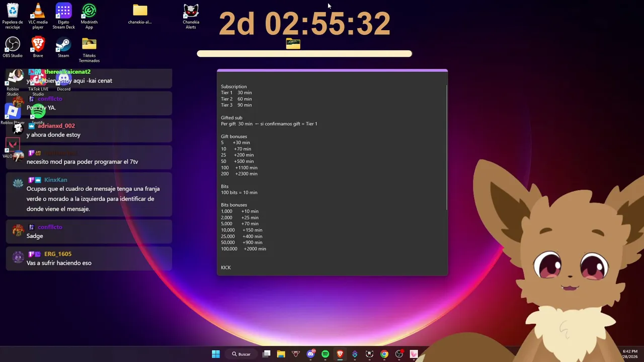Viewport: 644px width, 362px height.
Task: Click the message "Vas a sufrir haciendo eso"
Action: (59, 263)
